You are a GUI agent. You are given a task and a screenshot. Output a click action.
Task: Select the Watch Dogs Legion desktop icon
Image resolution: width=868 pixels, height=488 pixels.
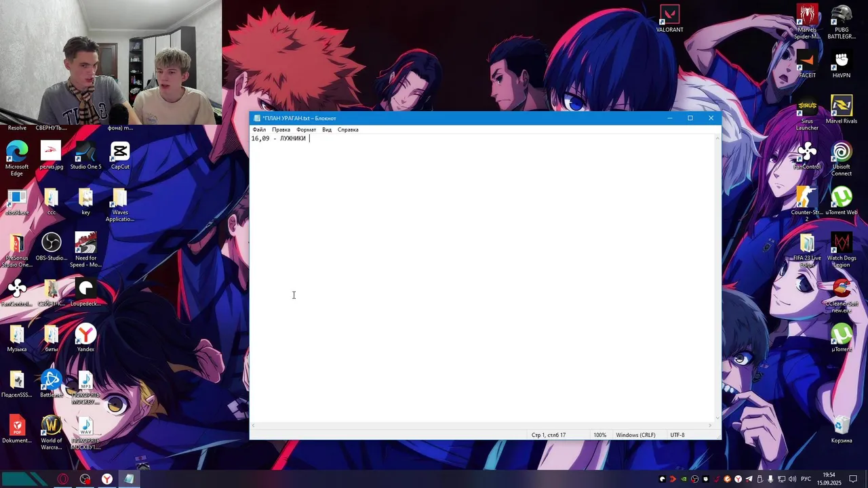(x=842, y=250)
